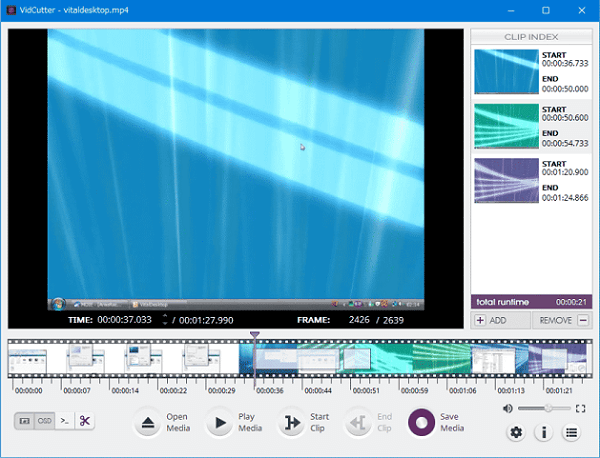Toggle the OSD on-screen display button

(x=44, y=421)
